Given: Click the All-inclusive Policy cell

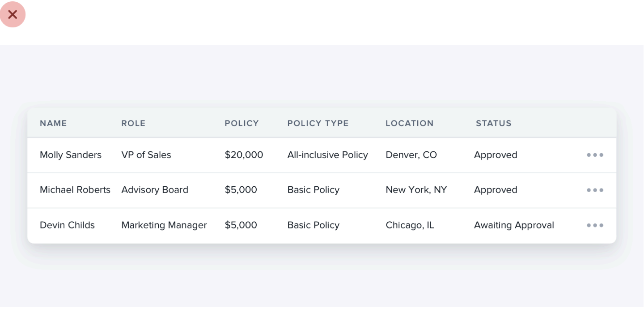Looking at the screenshot, I should click(327, 155).
